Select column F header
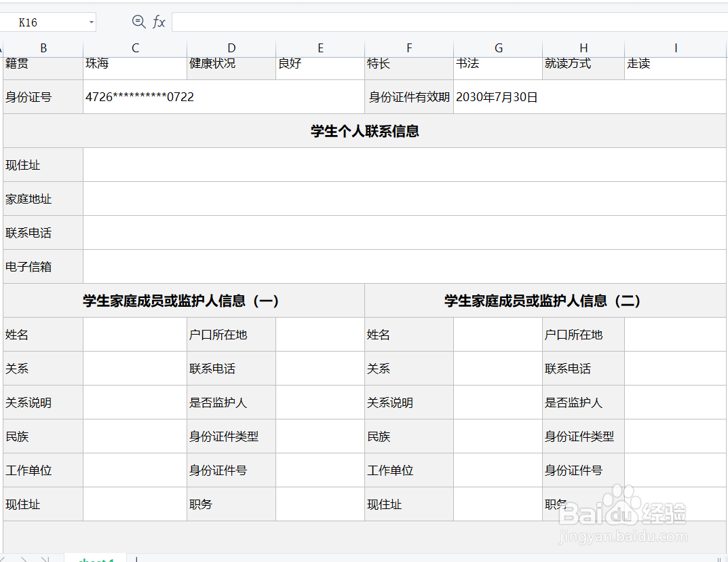This screenshot has height=562, width=728. 408,48
